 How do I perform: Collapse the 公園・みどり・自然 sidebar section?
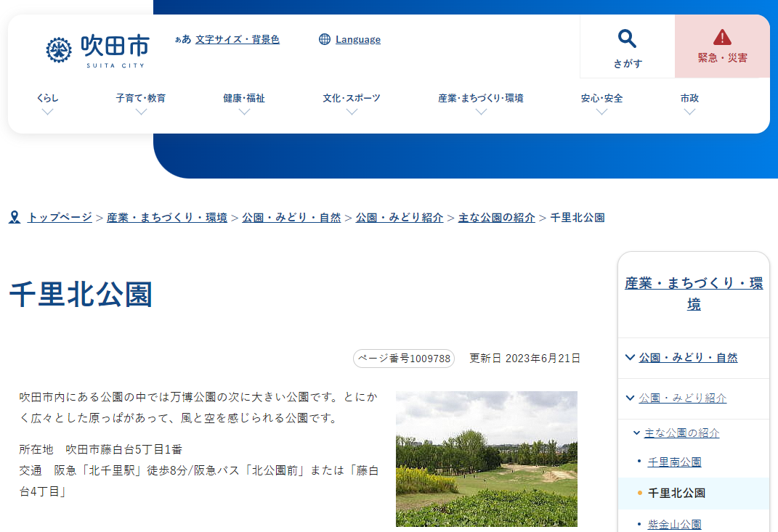click(631, 357)
